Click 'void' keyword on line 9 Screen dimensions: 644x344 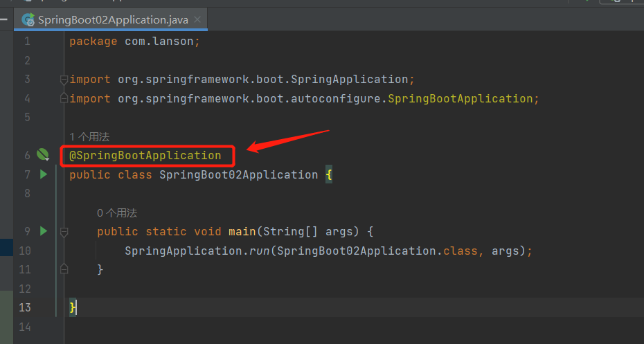(x=208, y=231)
